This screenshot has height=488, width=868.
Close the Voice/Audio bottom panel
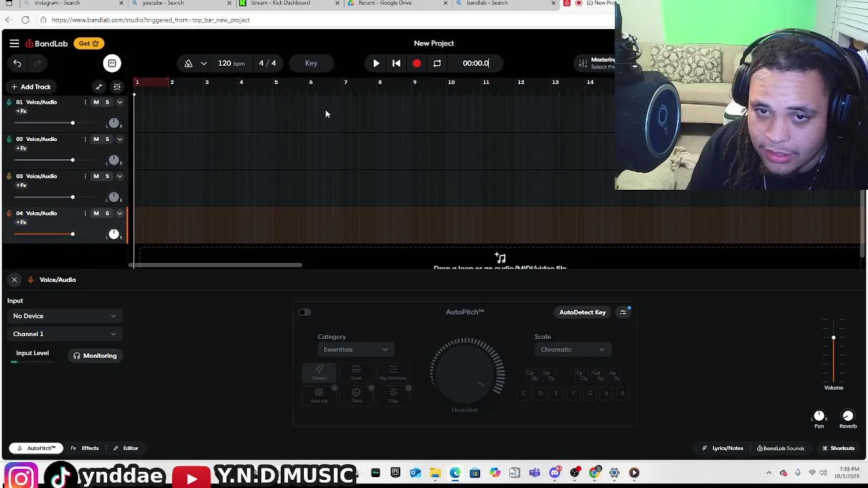pyautogui.click(x=14, y=280)
